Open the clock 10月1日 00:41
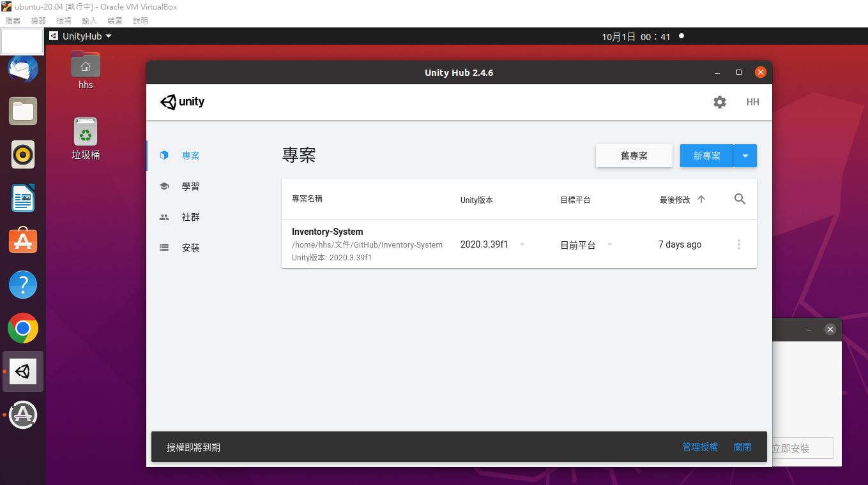 click(636, 37)
